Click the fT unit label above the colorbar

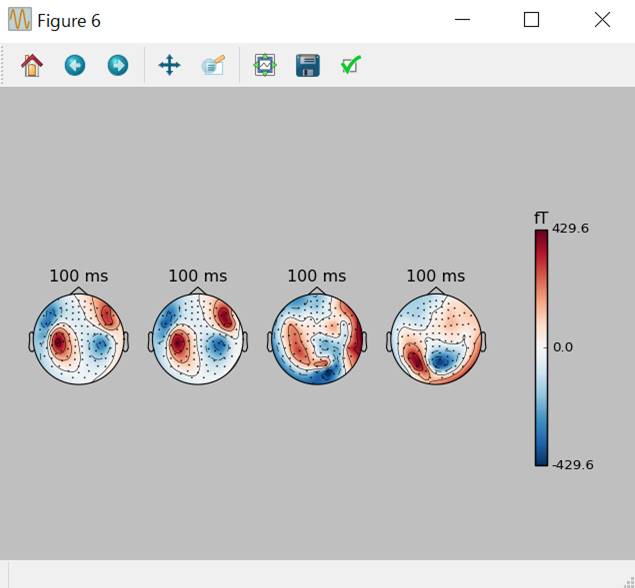click(x=541, y=218)
